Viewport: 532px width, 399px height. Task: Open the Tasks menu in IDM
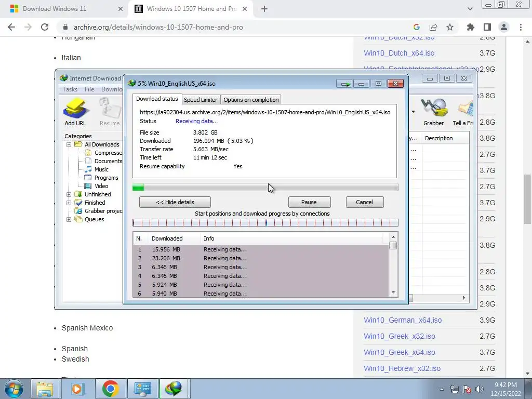70,89
